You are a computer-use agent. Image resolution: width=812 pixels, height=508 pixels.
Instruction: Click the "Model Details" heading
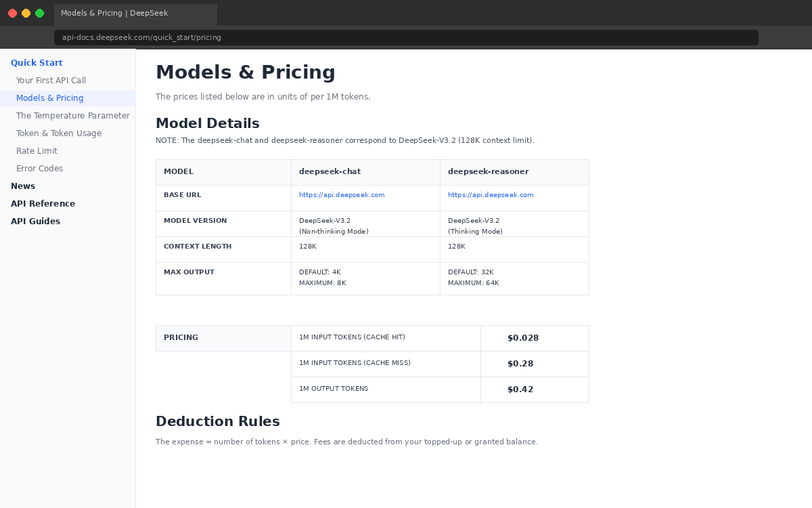(208, 123)
